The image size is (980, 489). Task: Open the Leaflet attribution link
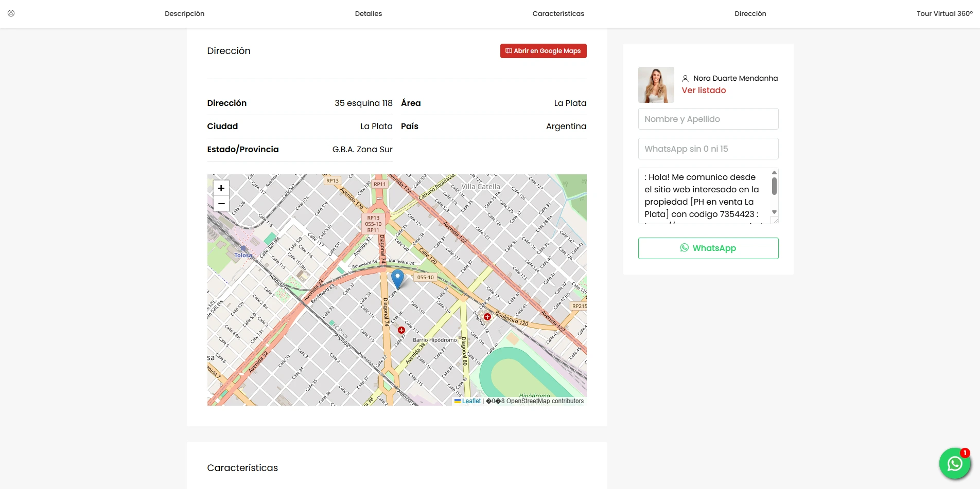[470, 401]
